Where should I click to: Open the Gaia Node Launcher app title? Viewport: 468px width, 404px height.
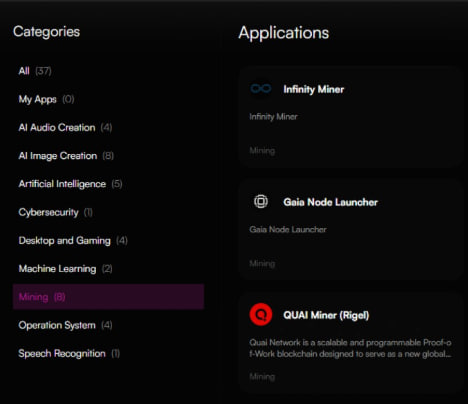pos(330,202)
